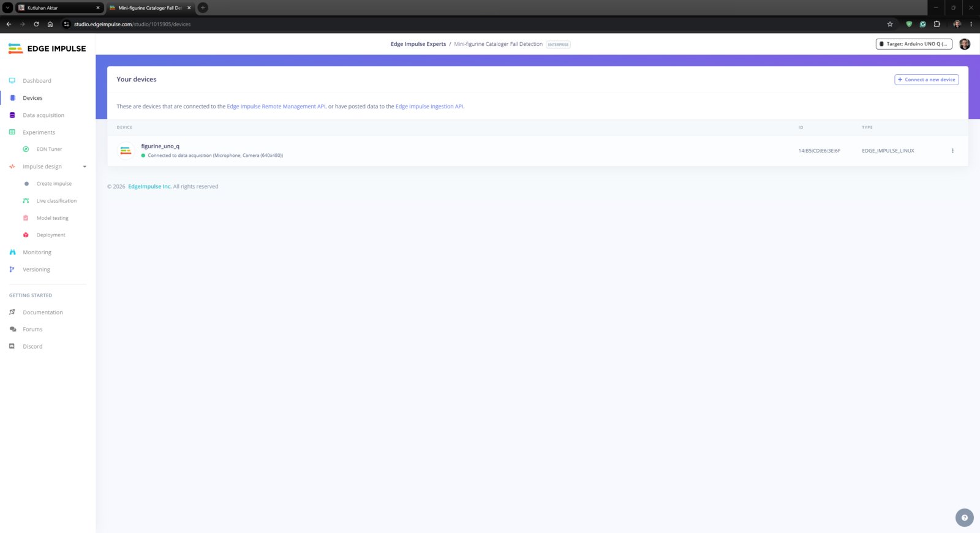Screen dimensions: 980x533
Task: Open figurine_uno_q device actions menu
Action: coord(952,151)
